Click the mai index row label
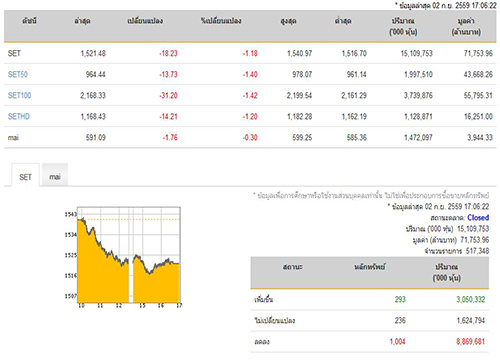The width and height of the screenshot is (500, 360). click(x=13, y=137)
